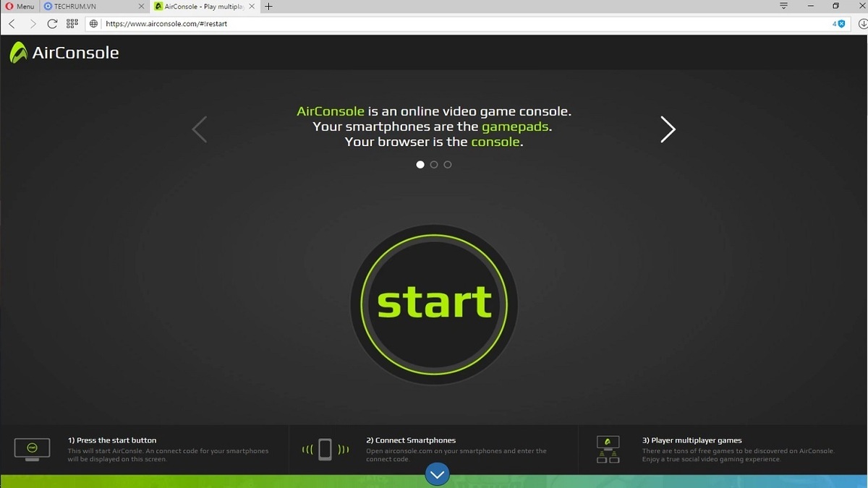Click the monitor icon next to step 1

(32, 449)
